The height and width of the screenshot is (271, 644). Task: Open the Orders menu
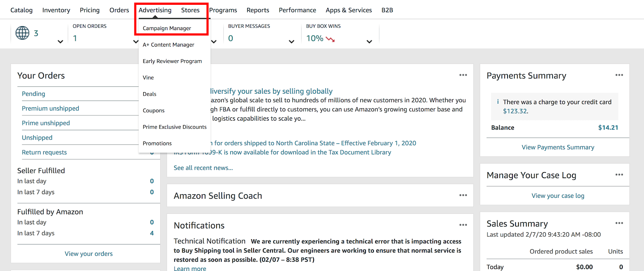point(119,10)
